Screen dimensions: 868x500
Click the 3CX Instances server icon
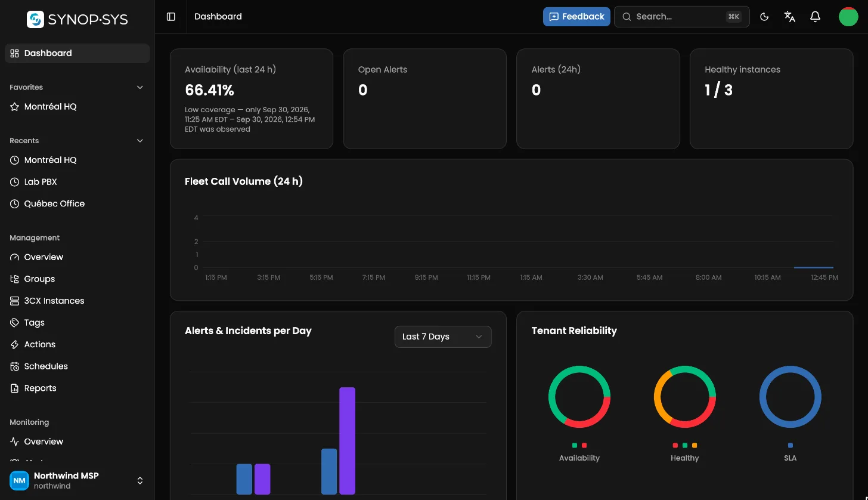(15, 301)
